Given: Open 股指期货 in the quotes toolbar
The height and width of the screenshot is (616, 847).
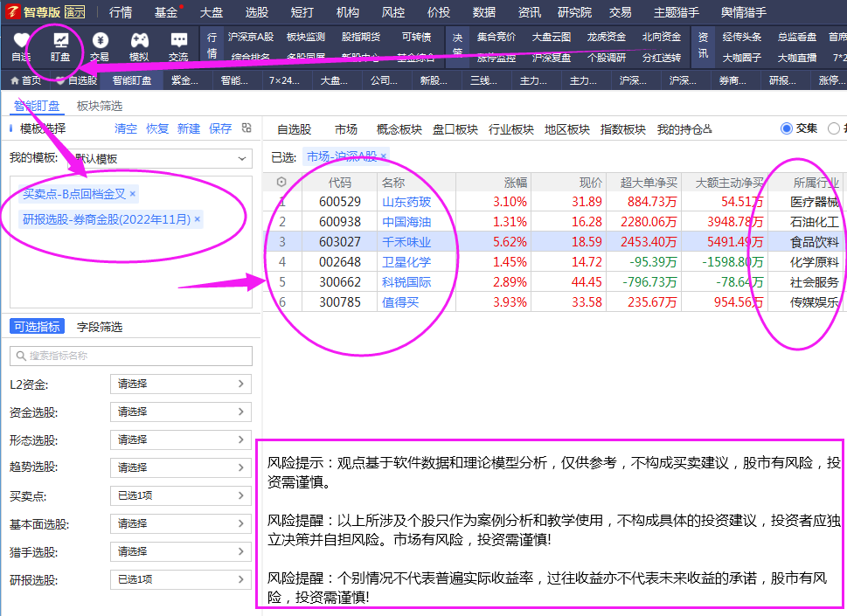Looking at the screenshot, I should (361, 37).
